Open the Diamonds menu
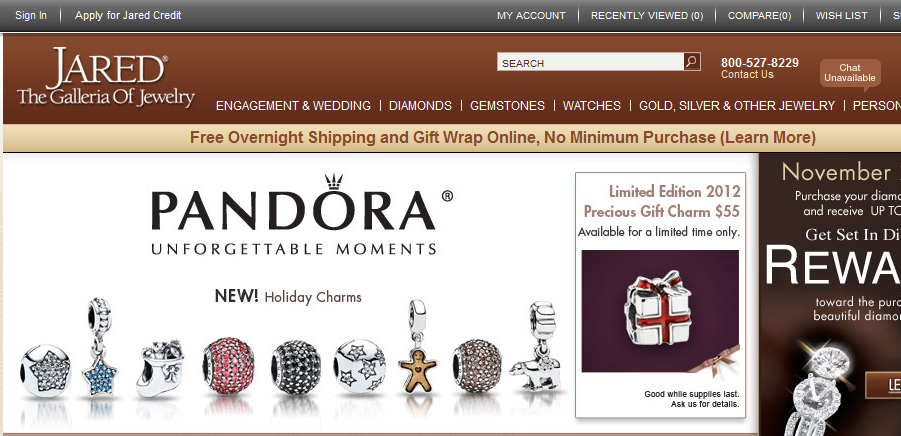 click(421, 106)
